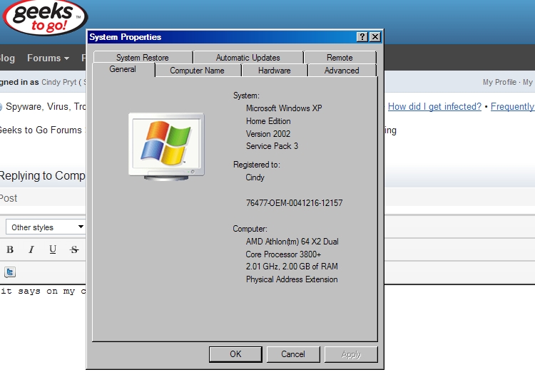Click the Cindy Pryt username link
This screenshot has height=392, width=535.
pos(59,82)
